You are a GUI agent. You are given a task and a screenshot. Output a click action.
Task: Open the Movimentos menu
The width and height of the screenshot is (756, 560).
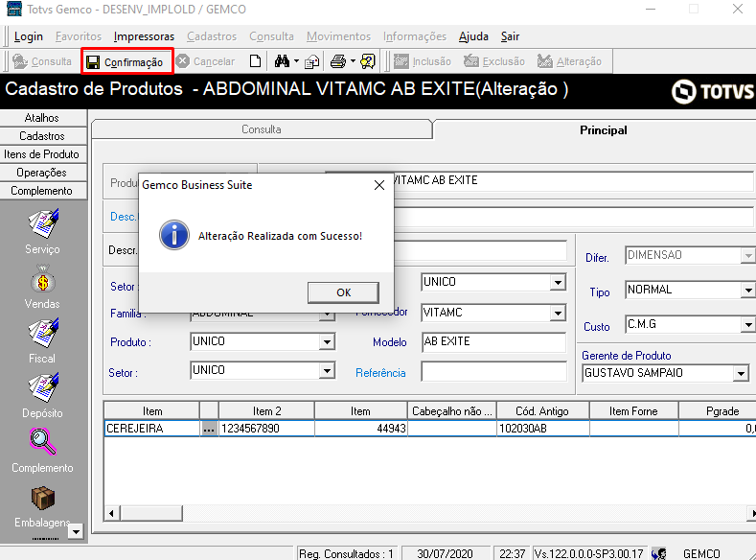[x=338, y=36]
